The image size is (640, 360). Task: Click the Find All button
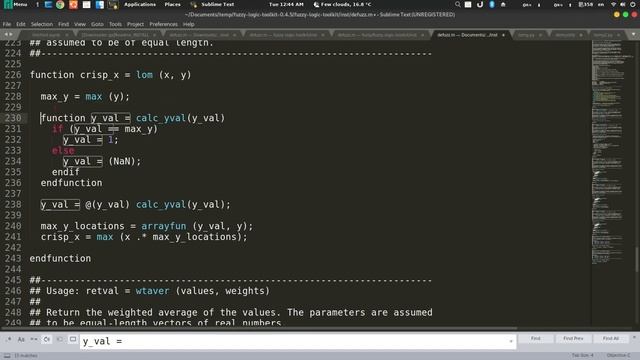coord(611,338)
